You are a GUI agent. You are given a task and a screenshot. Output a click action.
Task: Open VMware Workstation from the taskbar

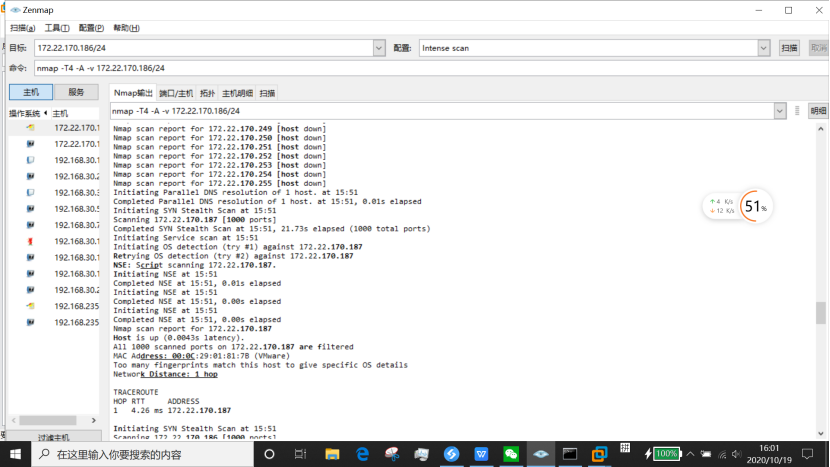600,454
